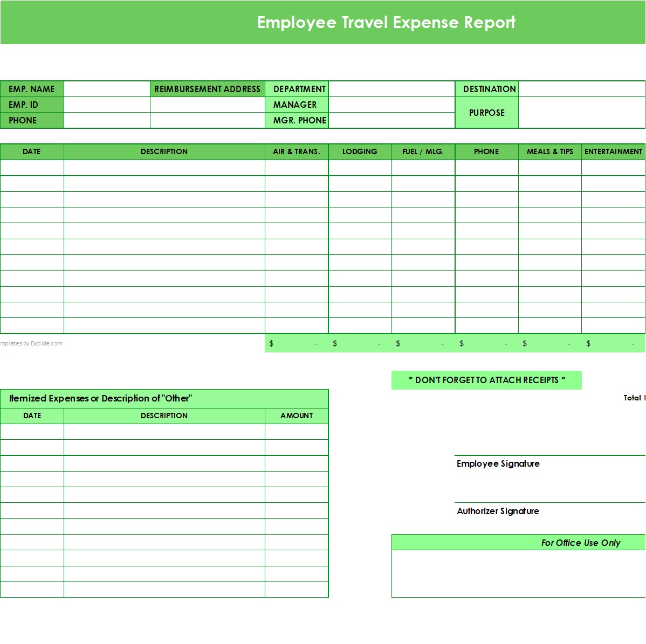Click the 'Authorizer Signature' label
This screenshot has width=646, height=644.
[498, 511]
